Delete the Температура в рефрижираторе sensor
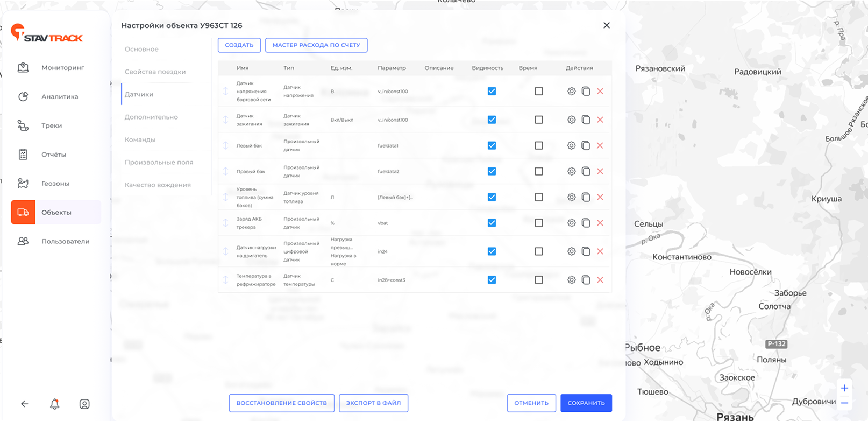The image size is (868, 421). pos(600,280)
